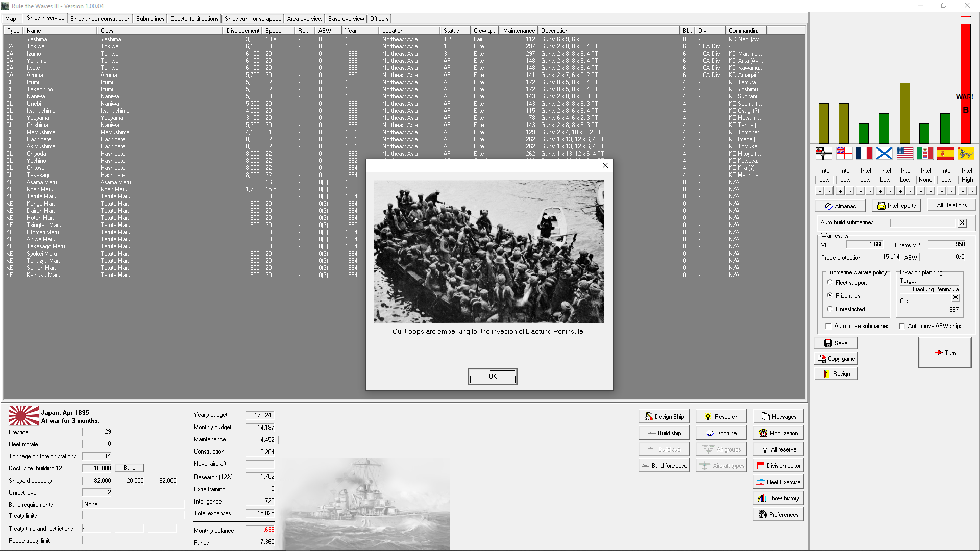
Task: Click the Chinese dragon flag icon
Action: tap(965, 153)
